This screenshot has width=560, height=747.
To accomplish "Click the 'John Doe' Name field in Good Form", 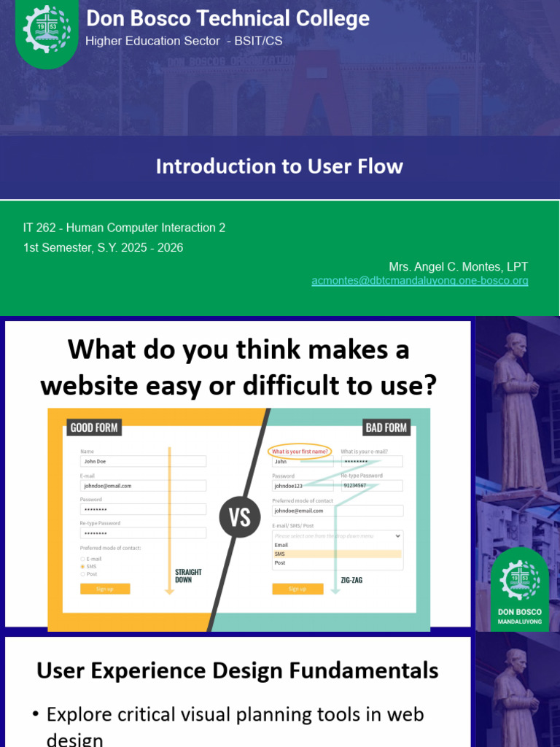I will tap(143, 461).
